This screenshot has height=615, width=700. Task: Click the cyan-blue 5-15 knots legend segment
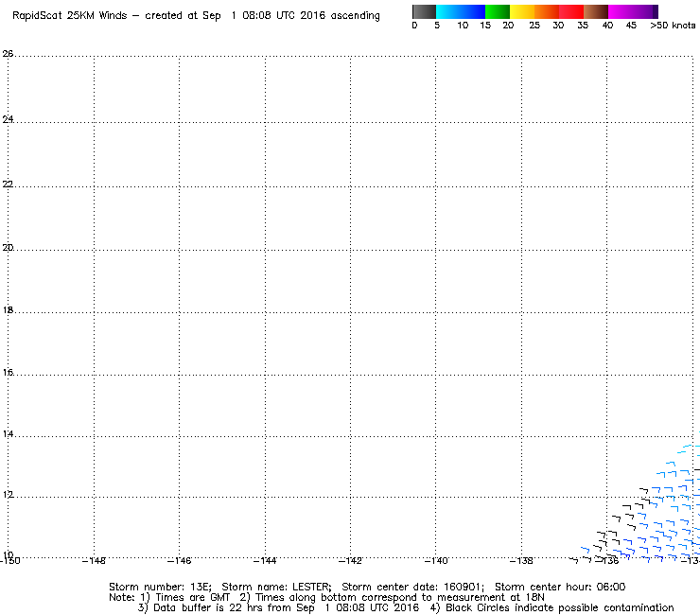click(461, 11)
